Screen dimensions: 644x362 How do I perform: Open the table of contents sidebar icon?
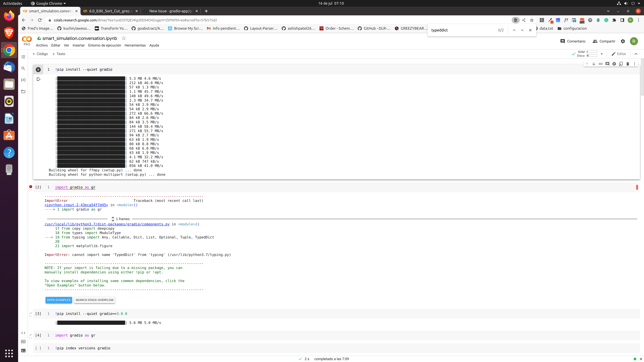click(23, 57)
